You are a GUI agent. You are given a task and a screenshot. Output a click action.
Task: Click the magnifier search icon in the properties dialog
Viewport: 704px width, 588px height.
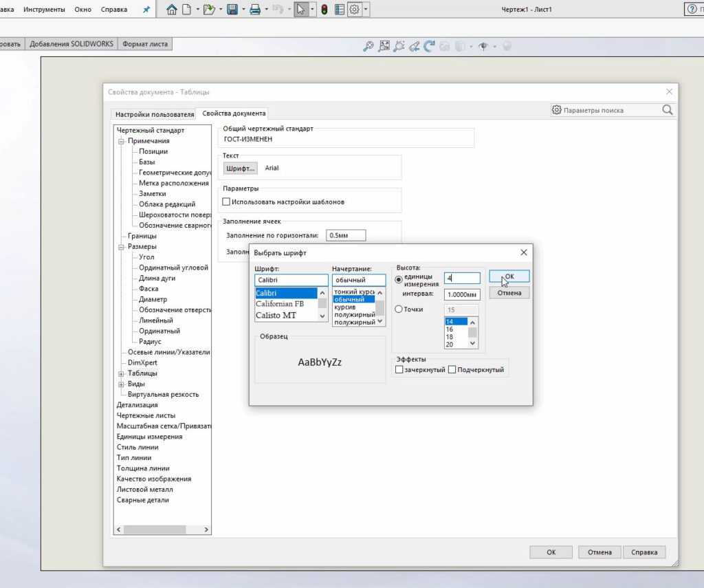pyautogui.click(x=667, y=110)
